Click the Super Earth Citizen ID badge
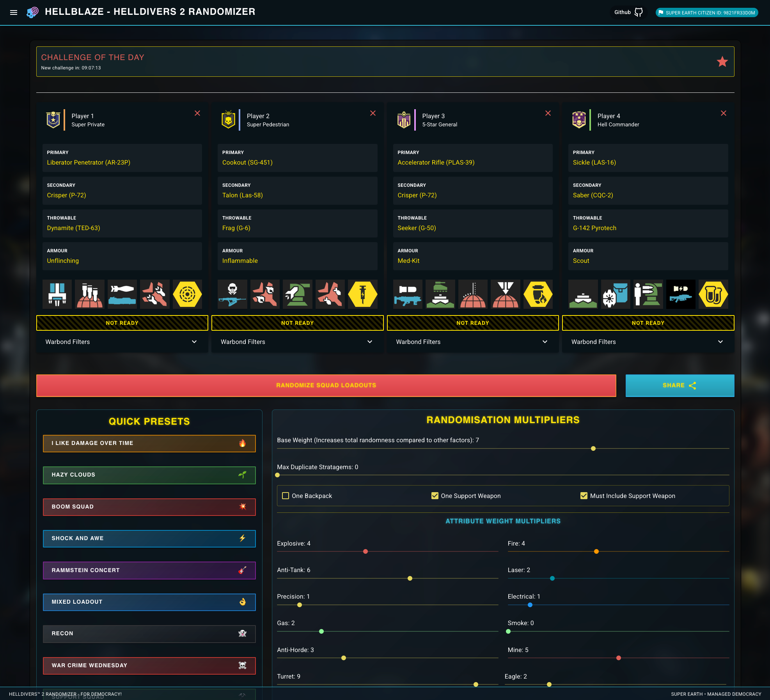The width and height of the screenshot is (770, 700). point(707,12)
